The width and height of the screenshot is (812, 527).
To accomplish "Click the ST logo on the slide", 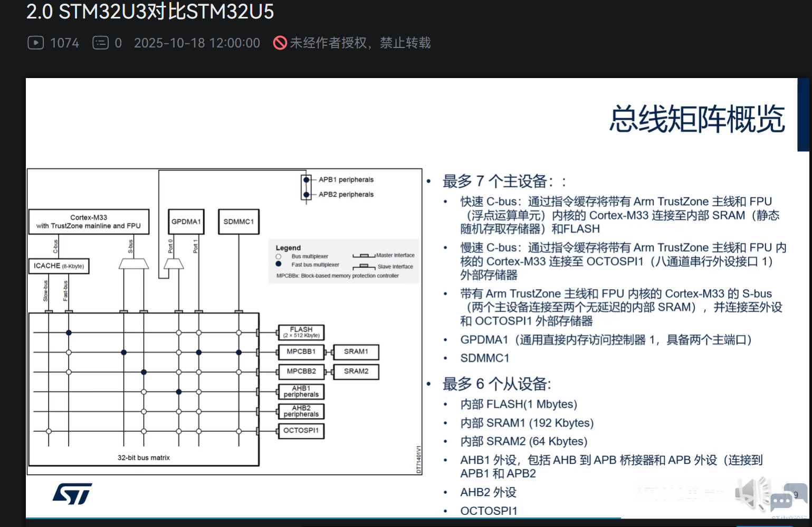I will pyautogui.click(x=72, y=494).
